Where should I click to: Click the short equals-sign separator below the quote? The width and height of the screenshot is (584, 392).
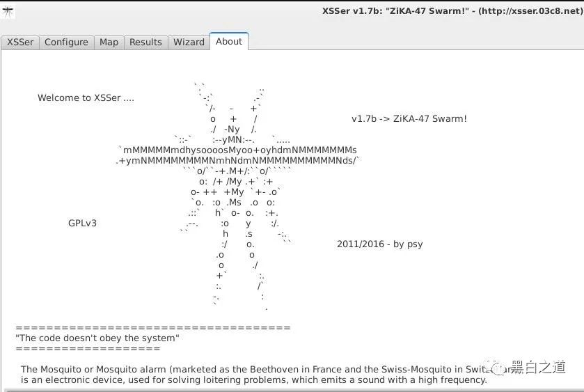(x=88, y=349)
